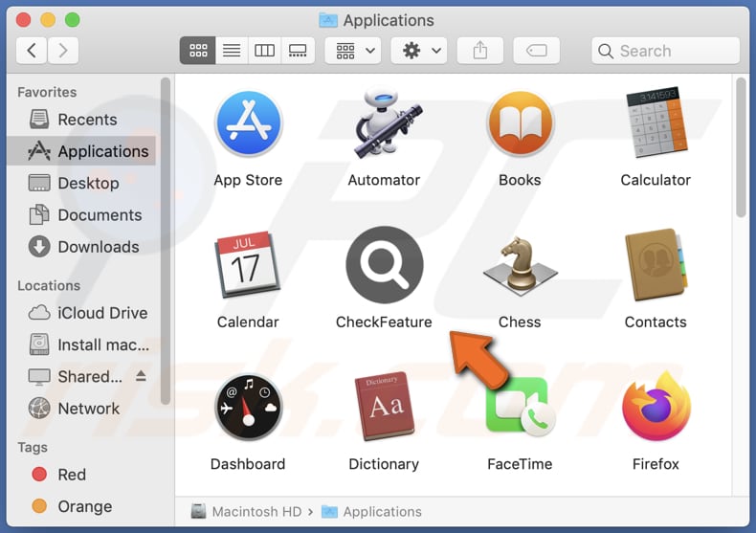Select the Install macOS volume in sidebar

[x=82, y=345]
